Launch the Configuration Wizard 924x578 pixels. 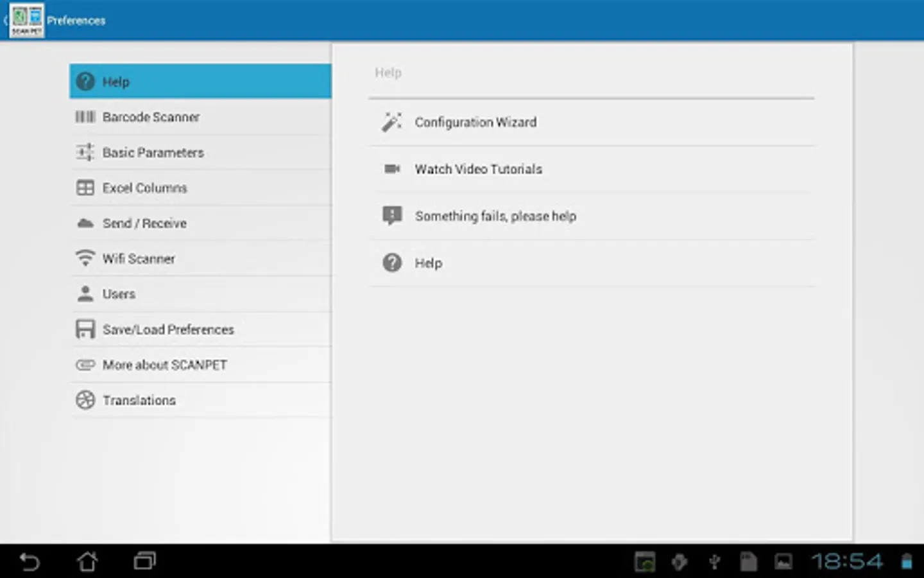(592, 122)
